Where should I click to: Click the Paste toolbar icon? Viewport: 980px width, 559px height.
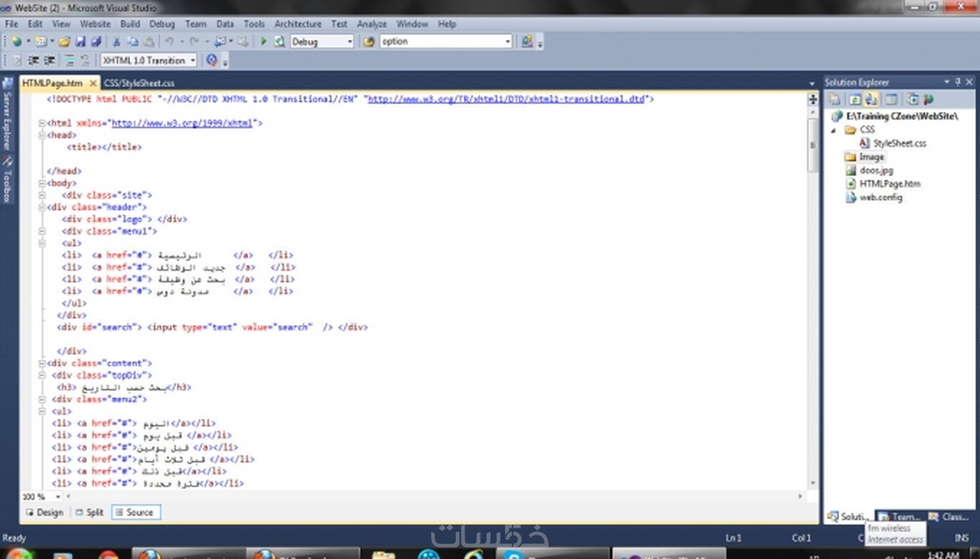pyautogui.click(x=150, y=41)
